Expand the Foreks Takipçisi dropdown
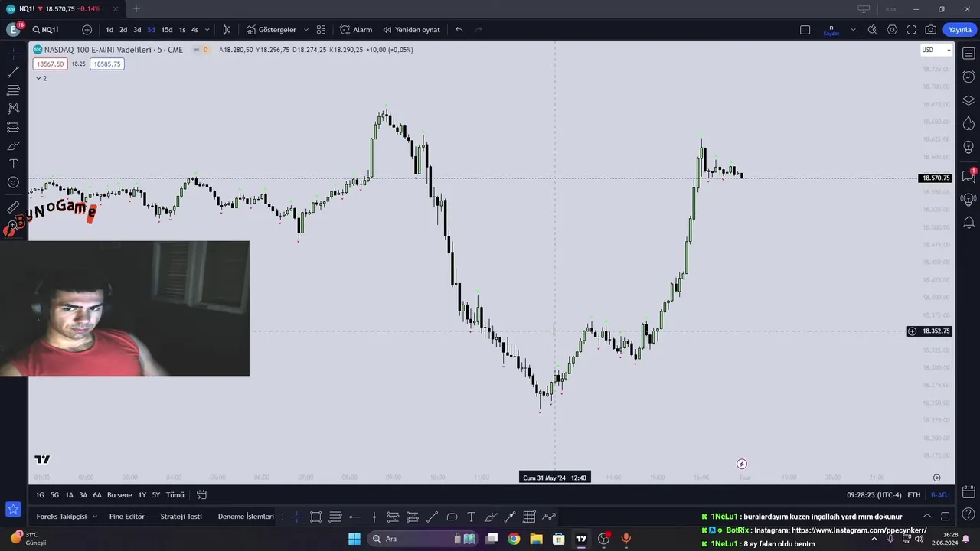Screen dimensions: 980x551 (x=95, y=517)
